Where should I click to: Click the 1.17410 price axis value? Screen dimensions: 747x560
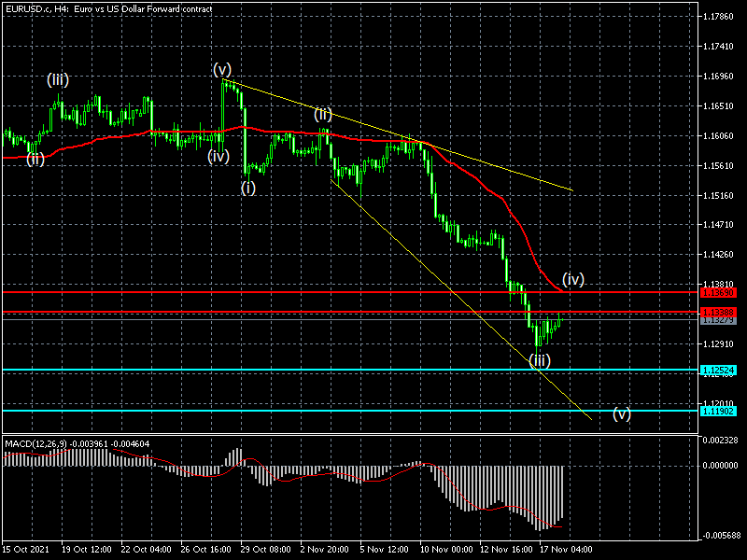[718, 47]
